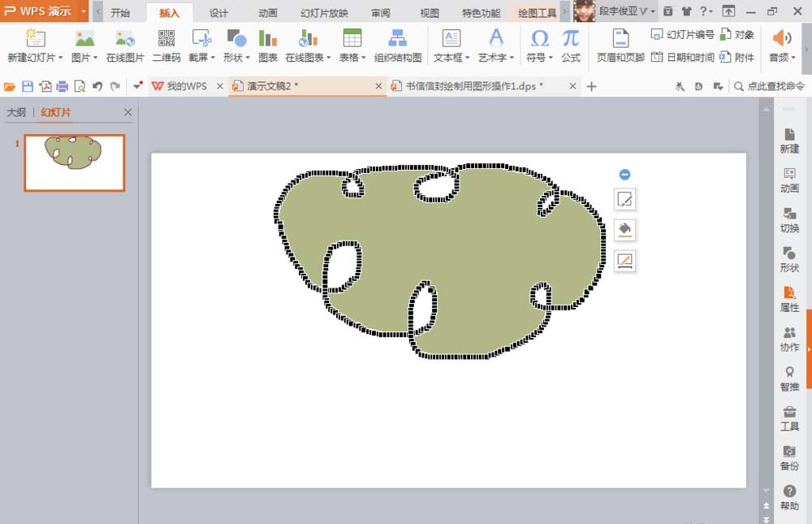Open the 设计 ribbon tab

pyautogui.click(x=218, y=13)
